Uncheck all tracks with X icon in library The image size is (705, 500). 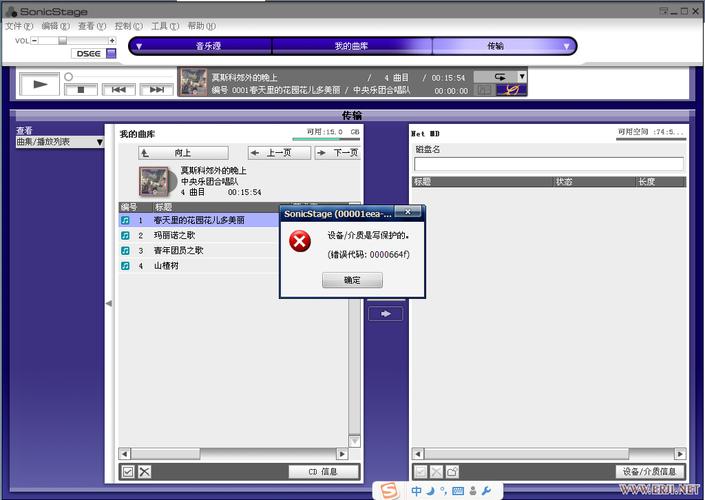[144, 472]
